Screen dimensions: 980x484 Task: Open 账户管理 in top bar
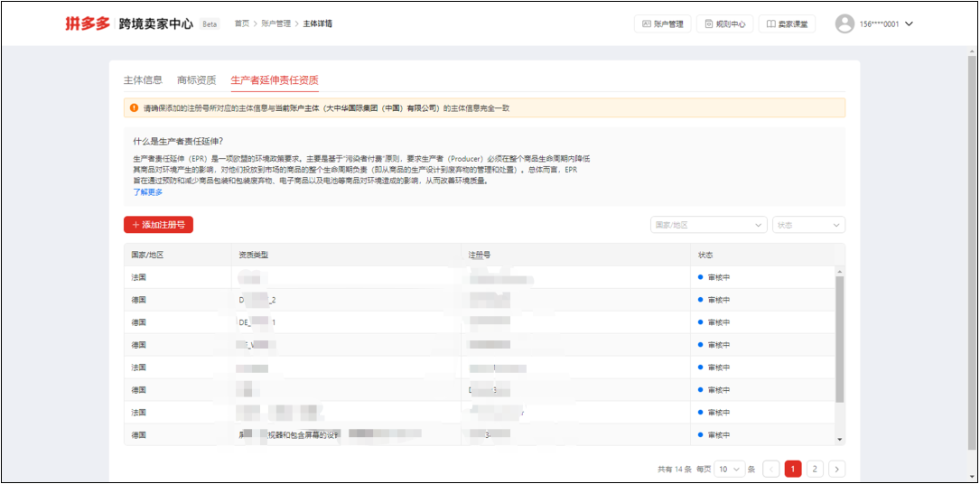(x=662, y=24)
